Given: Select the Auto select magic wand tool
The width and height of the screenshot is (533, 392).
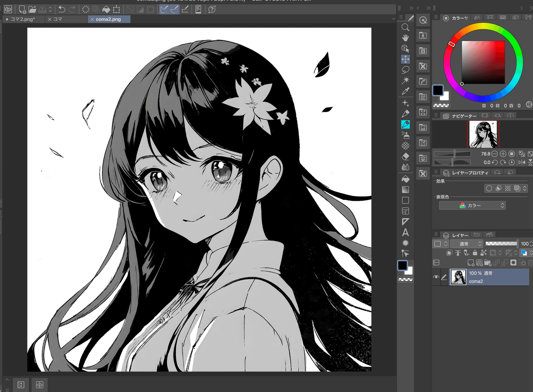Looking at the screenshot, I should tap(405, 80).
